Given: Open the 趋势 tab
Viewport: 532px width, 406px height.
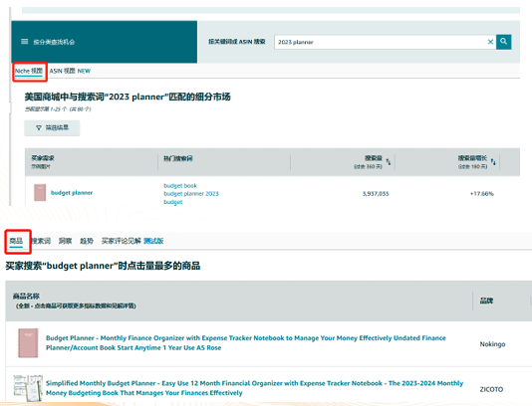Looking at the screenshot, I should (x=87, y=241).
